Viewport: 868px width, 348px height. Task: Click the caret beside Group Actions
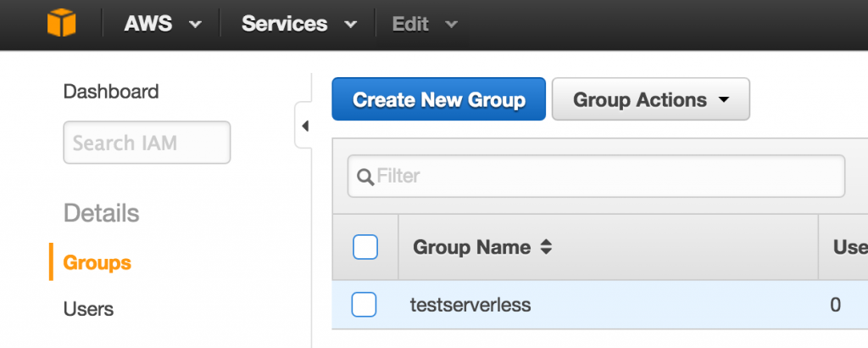[x=724, y=100]
